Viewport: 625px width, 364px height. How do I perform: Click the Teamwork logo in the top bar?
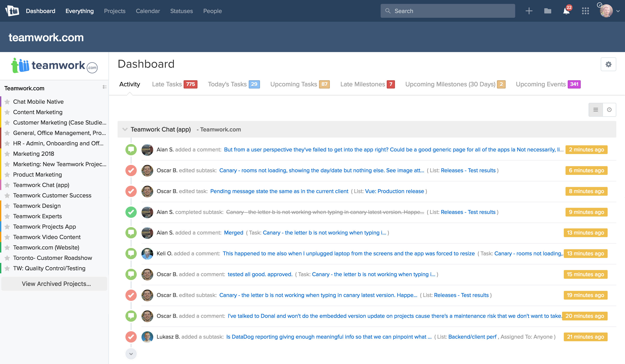coord(12,10)
